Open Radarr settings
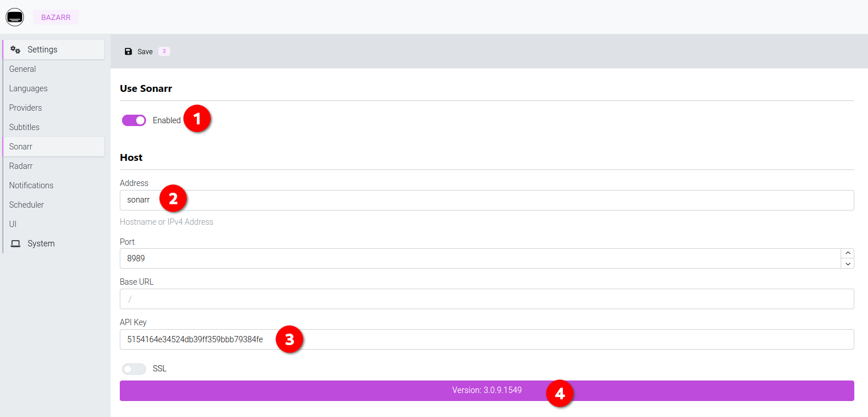 tap(54, 166)
